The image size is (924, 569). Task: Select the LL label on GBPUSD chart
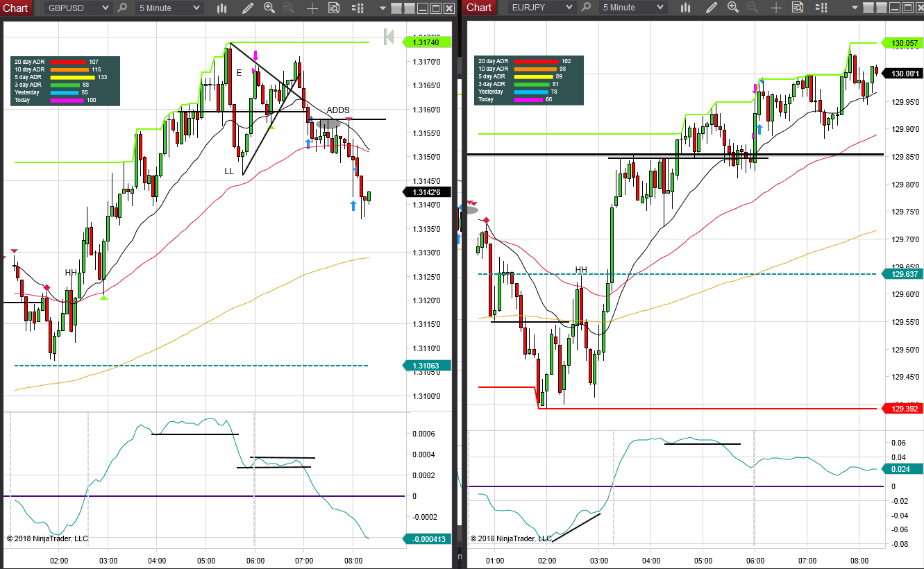229,171
